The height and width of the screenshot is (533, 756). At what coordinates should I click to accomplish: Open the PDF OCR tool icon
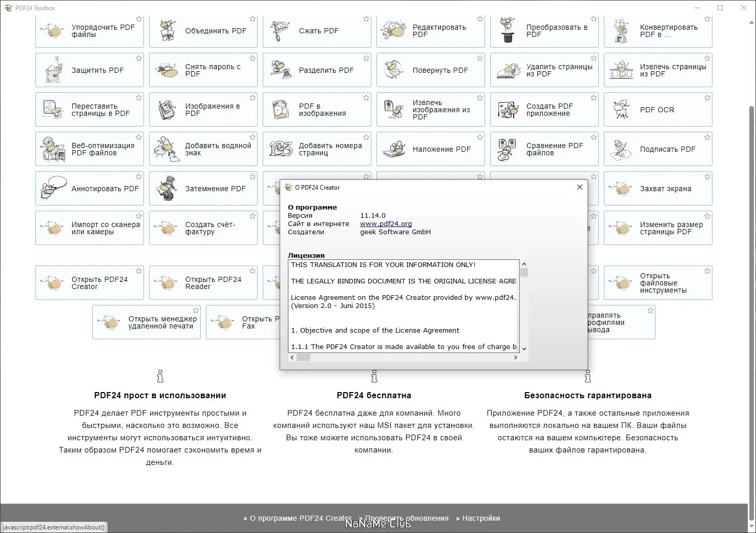pos(622,110)
